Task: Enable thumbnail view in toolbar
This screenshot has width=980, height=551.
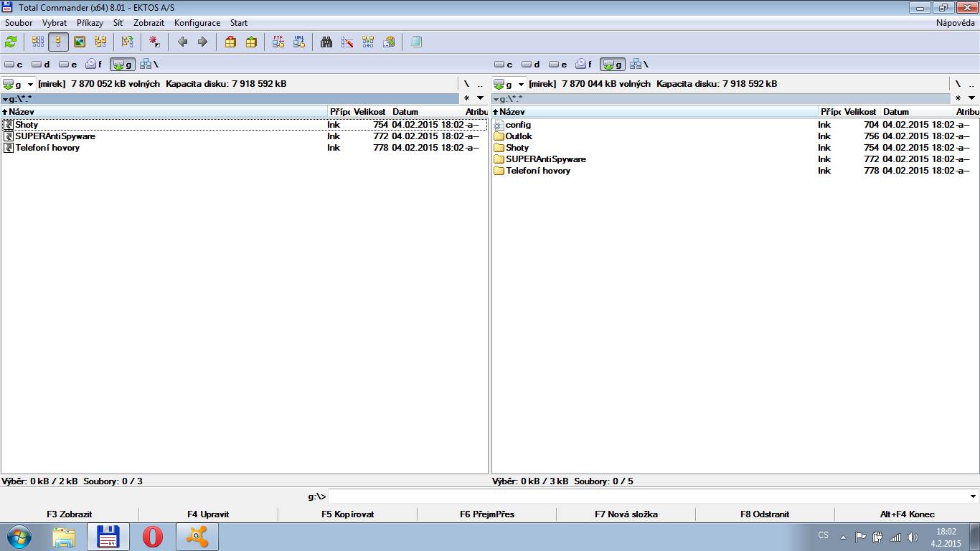Action: coord(80,42)
